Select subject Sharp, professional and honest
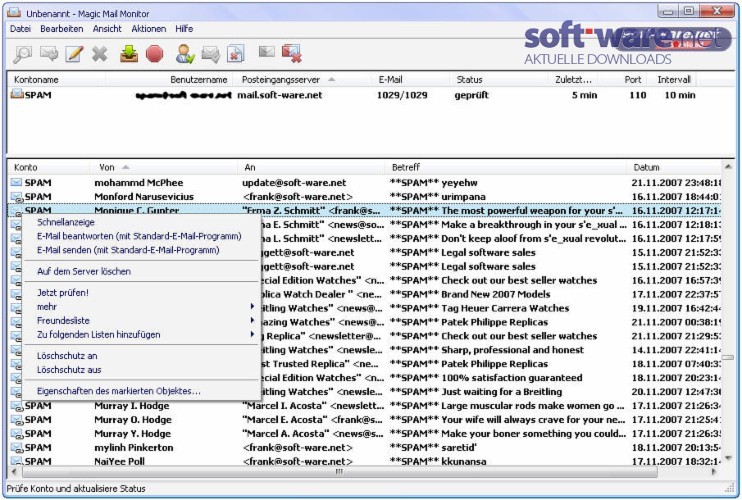742x500 pixels. 512,350
